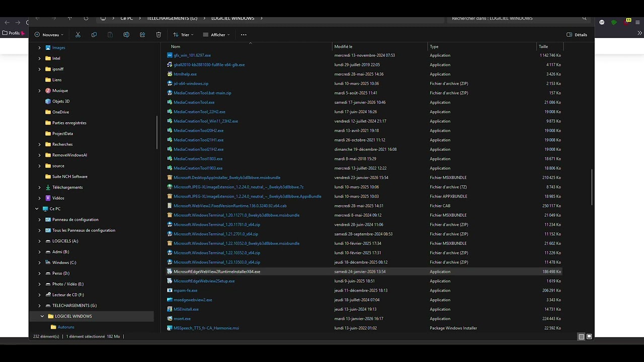This screenshot has height=362, width=644.
Task: Select RemoveWindowsAI folder in sidebar
Action: 69,155
